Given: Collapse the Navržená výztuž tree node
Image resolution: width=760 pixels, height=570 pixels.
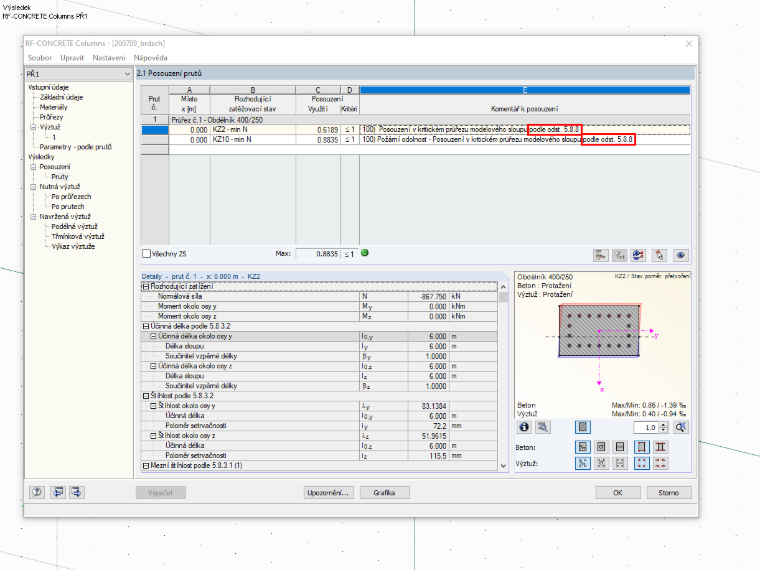Looking at the screenshot, I should point(33,217).
